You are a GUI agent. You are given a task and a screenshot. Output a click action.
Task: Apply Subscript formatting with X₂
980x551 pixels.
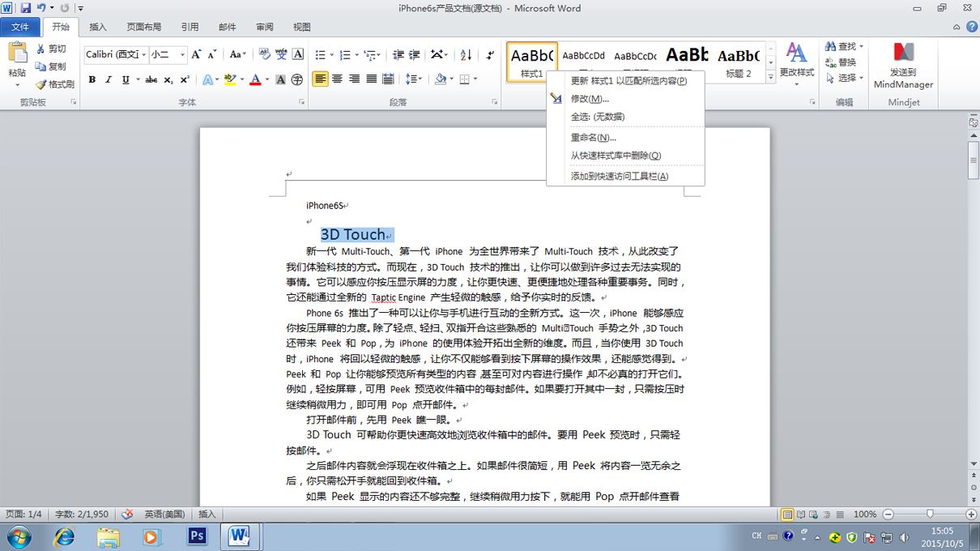point(168,79)
